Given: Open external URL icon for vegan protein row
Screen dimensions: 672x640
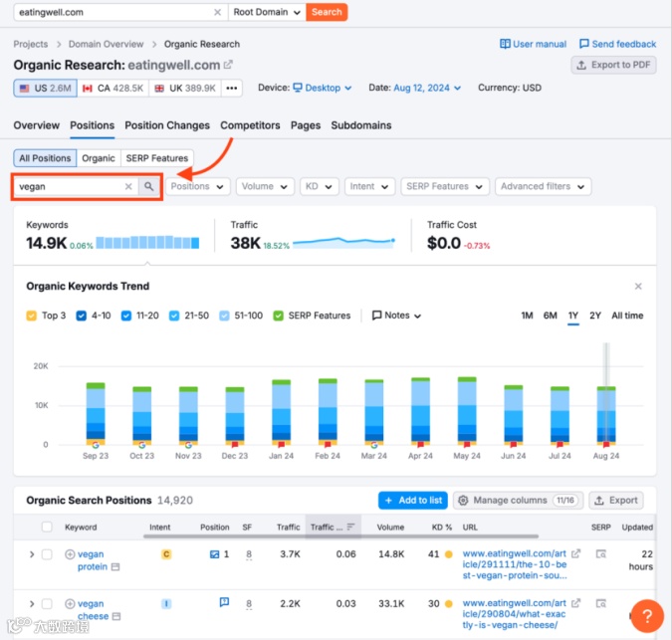Looking at the screenshot, I should 575,553.
